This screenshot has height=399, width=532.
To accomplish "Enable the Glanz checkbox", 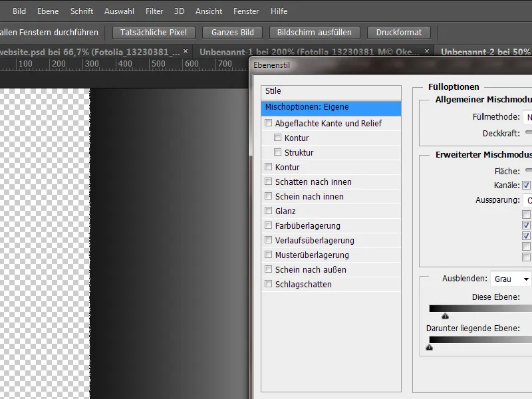I will click(x=269, y=210).
